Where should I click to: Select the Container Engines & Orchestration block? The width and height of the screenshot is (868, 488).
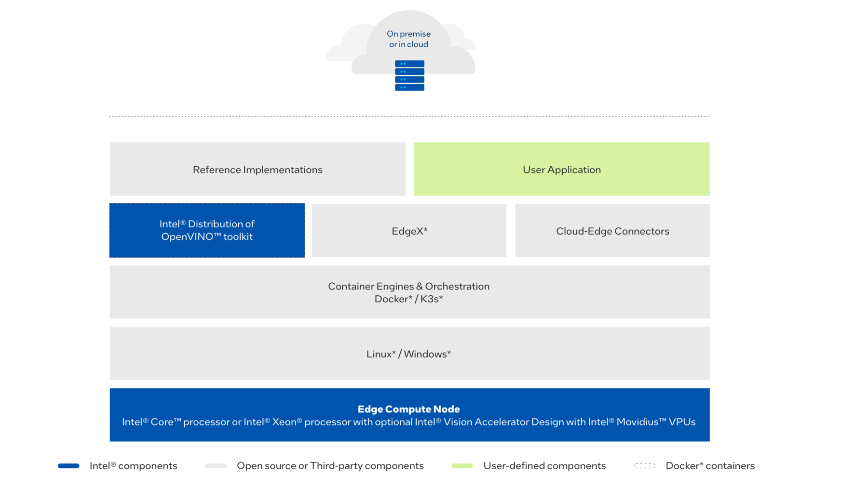[409, 292]
